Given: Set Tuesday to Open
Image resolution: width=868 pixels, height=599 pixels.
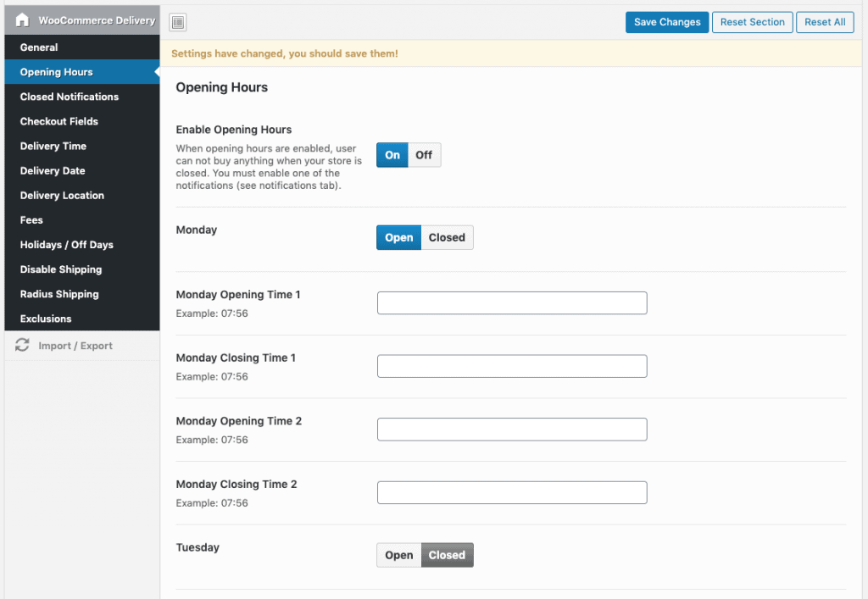Looking at the screenshot, I should pyautogui.click(x=398, y=556).
